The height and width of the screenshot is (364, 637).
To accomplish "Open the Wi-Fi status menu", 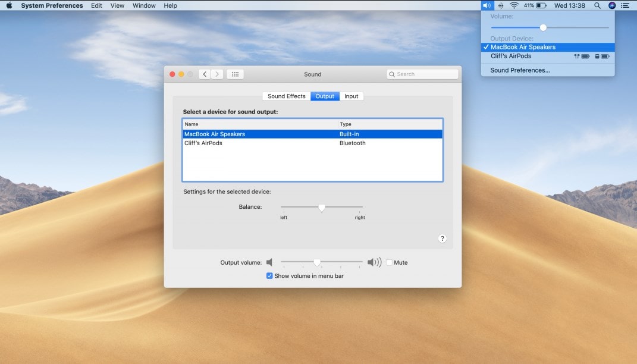I will point(514,5).
